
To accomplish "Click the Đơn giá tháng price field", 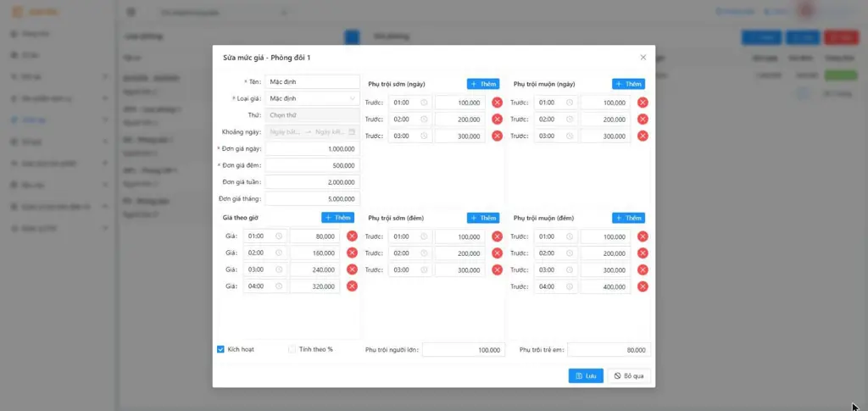I will click(312, 198).
